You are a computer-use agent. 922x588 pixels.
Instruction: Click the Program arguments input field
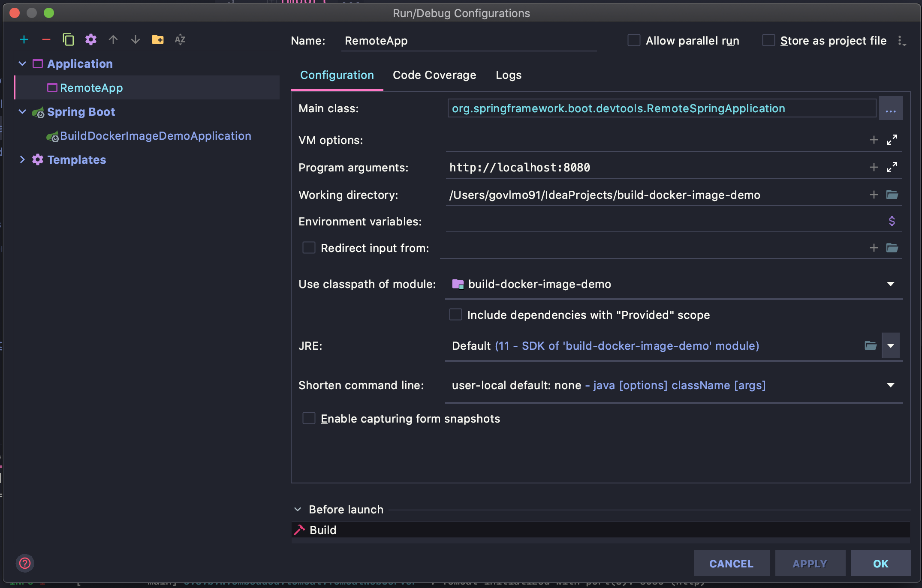(x=652, y=168)
